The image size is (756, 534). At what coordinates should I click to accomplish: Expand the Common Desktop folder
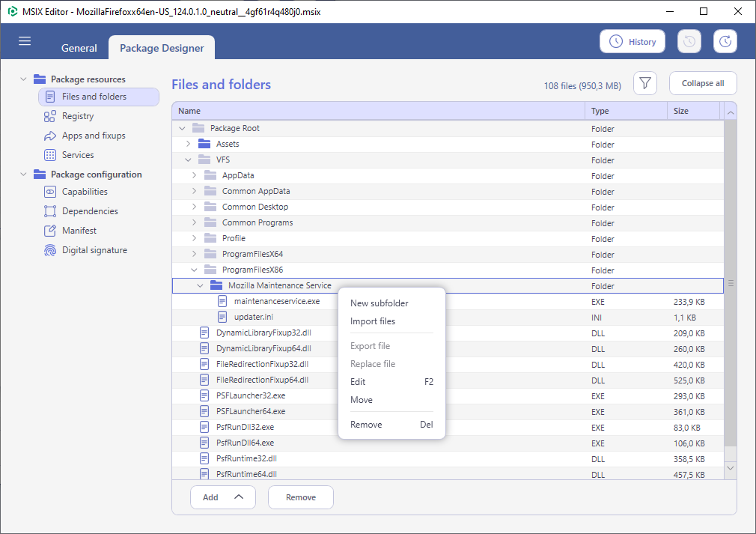tap(194, 207)
